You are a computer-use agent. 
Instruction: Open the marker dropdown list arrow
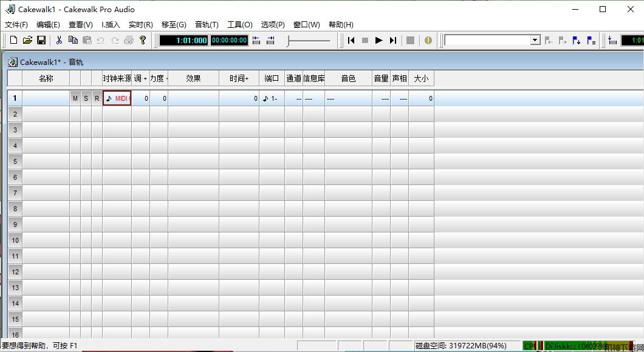point(535,40)
